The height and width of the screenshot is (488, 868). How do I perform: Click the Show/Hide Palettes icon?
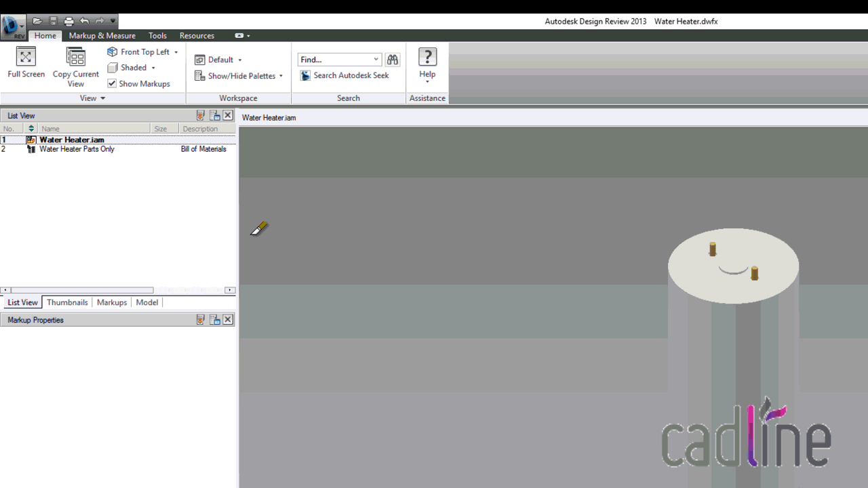(200, 76)
